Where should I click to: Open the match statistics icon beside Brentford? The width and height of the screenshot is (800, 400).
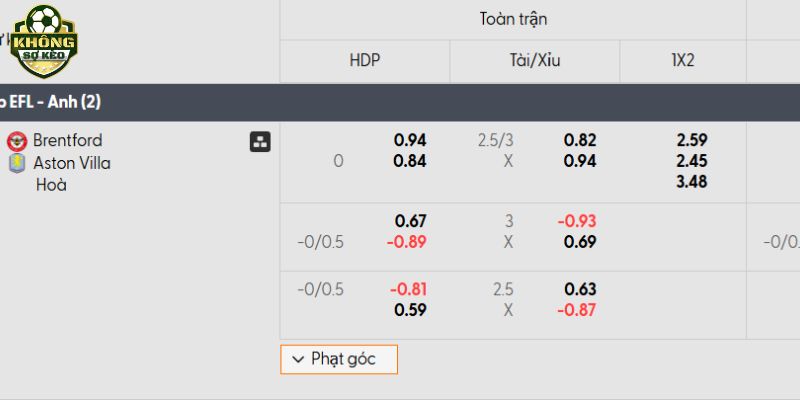(260, 142)
